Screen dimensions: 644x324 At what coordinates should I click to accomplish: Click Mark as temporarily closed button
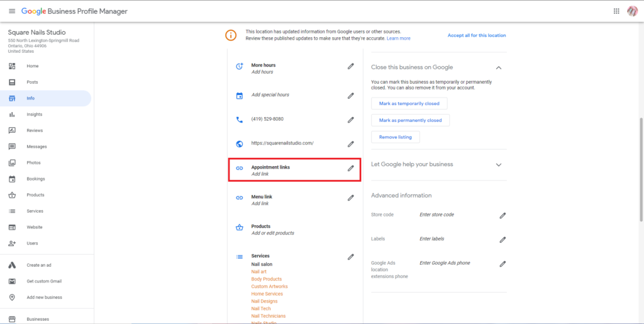(x=409, y=103)
